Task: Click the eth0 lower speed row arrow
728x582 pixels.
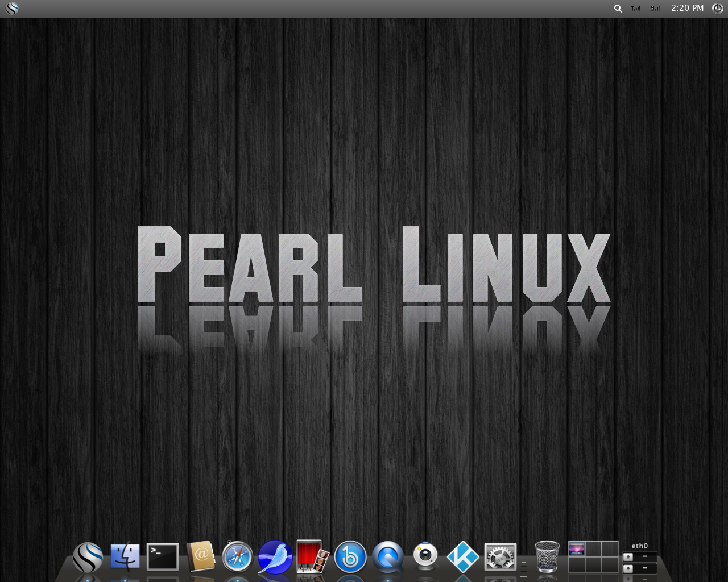Action: pyautogui.click(x=628, y=568)
